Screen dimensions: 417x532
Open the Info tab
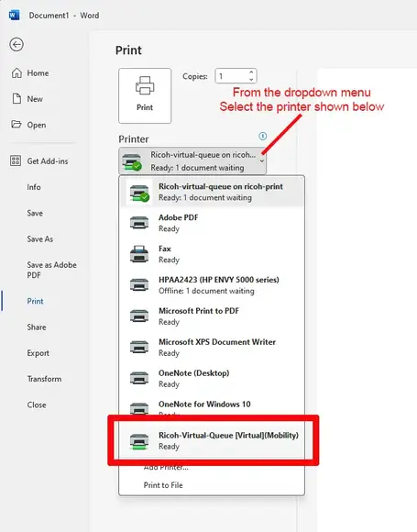tap(34, 187)
